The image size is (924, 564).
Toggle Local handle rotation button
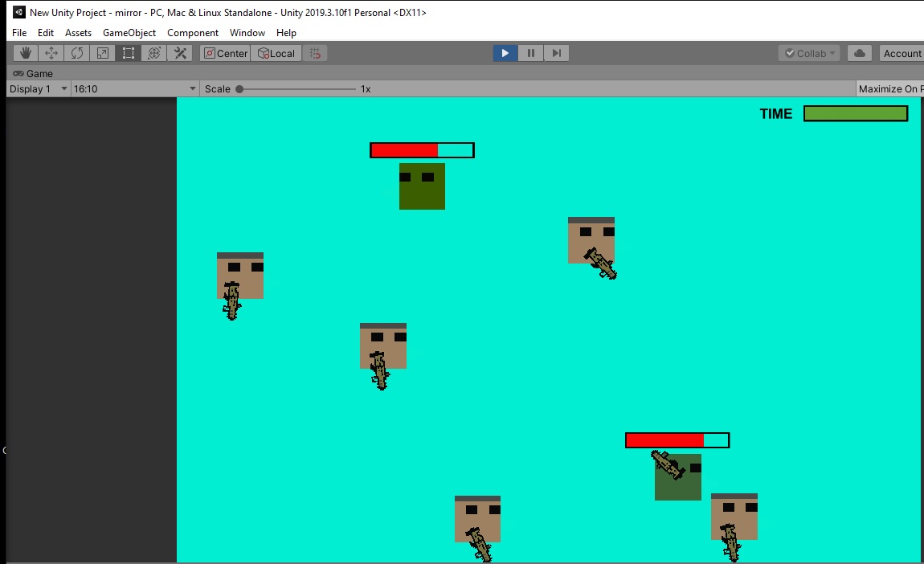click(x=276, y=53)
